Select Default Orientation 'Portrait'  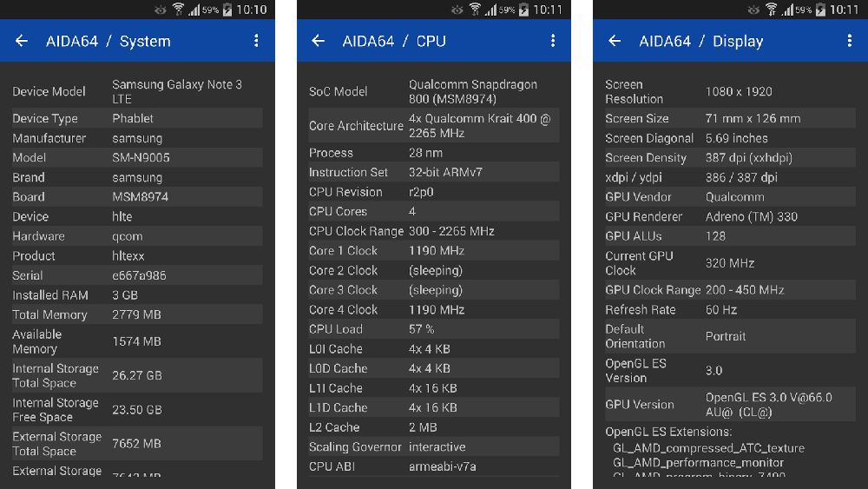click(725, 337)
